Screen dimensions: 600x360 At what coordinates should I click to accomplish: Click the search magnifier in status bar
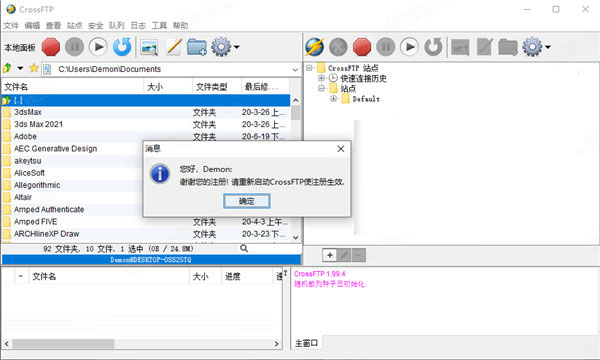tap(244, 249)
